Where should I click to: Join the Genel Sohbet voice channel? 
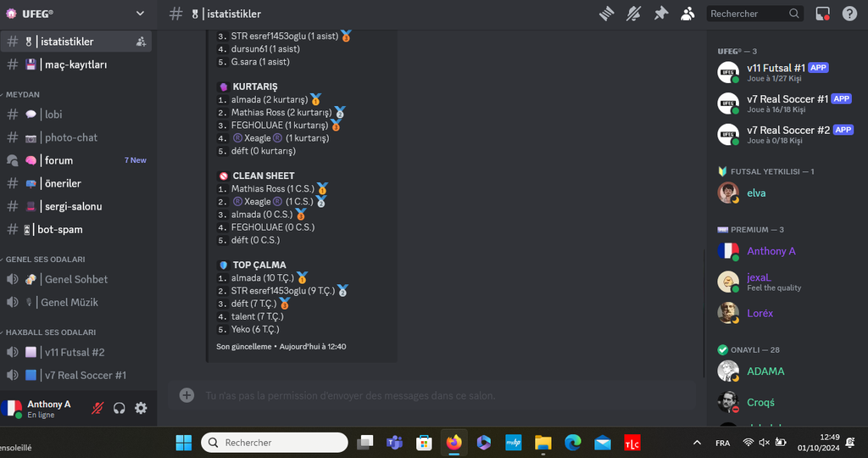tap(76, 280)
